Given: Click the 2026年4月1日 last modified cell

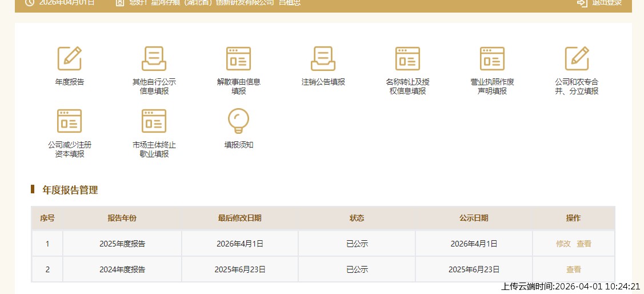Looking at the screenshot, I should click(240, 244).
